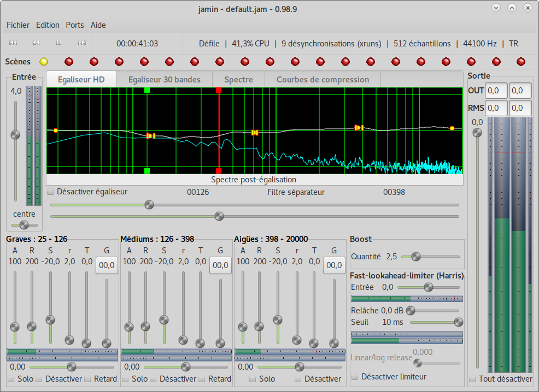Open the Courbes de compression tab

(x=323, y=80)
